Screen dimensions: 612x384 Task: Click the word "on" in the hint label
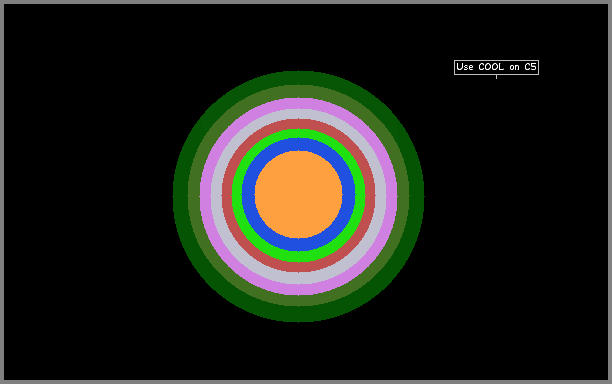(x=514, y=68)
